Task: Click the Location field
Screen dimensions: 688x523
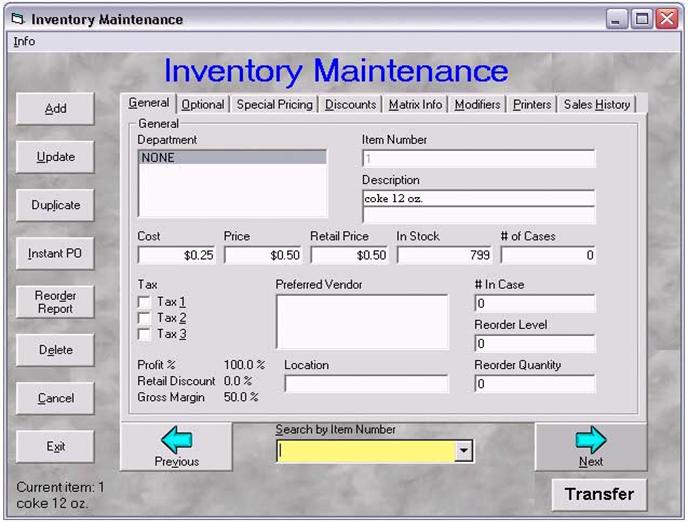Action: pos(366,384)
